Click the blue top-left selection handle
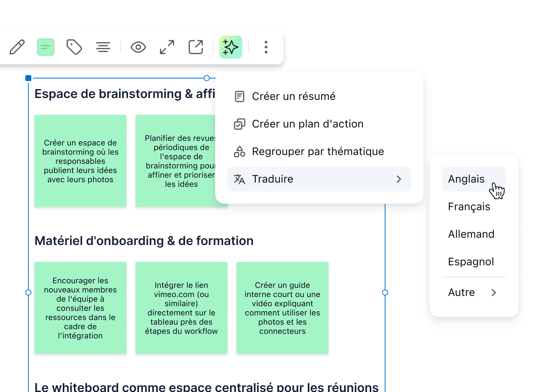The width and height of the screenshot is (539, 392). [x=28, y=78]
